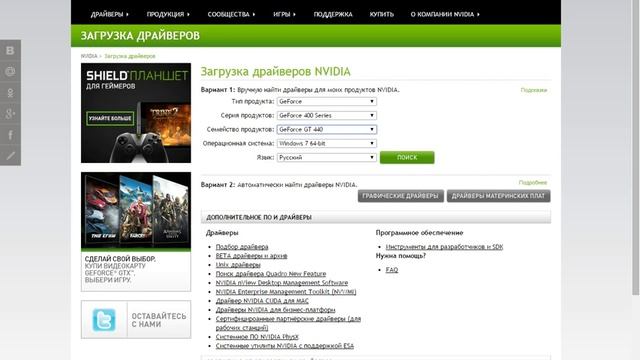Expand the Язык dropdown
Viewport: 640px width, 360px height.
tap(327, 157)
